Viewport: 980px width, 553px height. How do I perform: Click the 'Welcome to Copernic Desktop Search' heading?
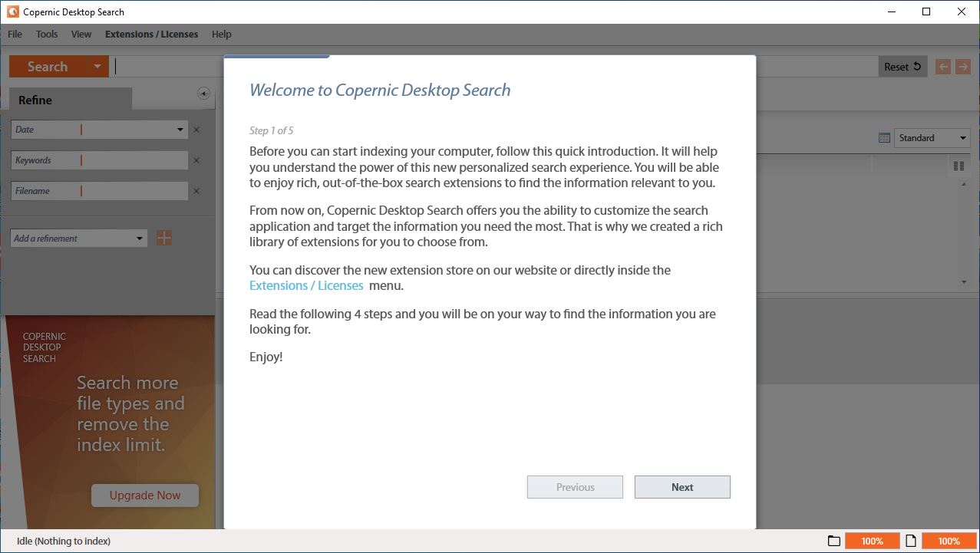click(x=380, y=90)
